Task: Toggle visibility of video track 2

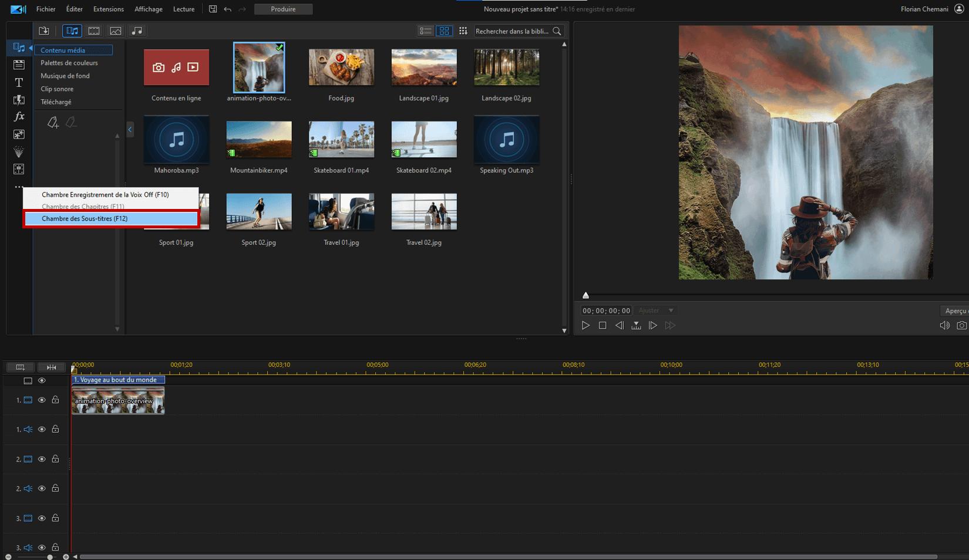Action: click(42, 459)
